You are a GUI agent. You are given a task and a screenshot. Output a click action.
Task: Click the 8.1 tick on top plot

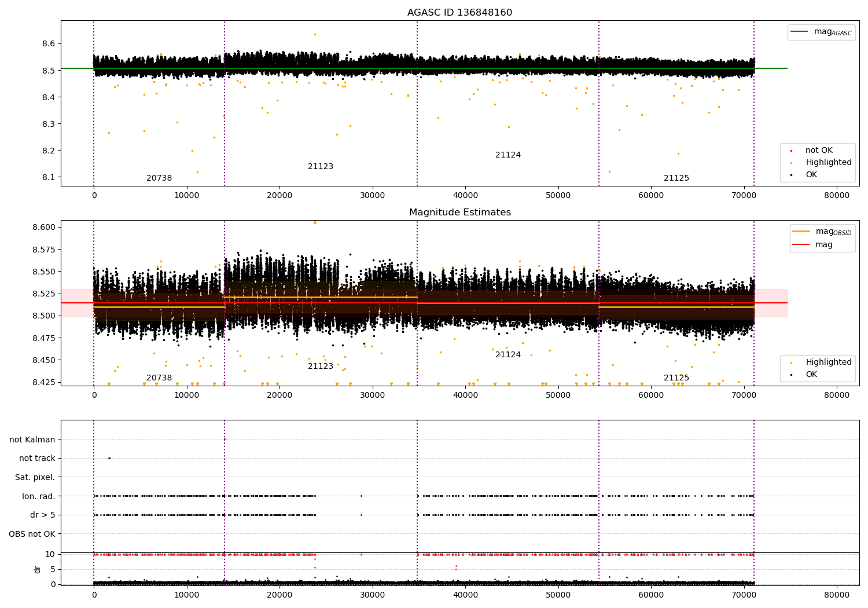(49, 177)
